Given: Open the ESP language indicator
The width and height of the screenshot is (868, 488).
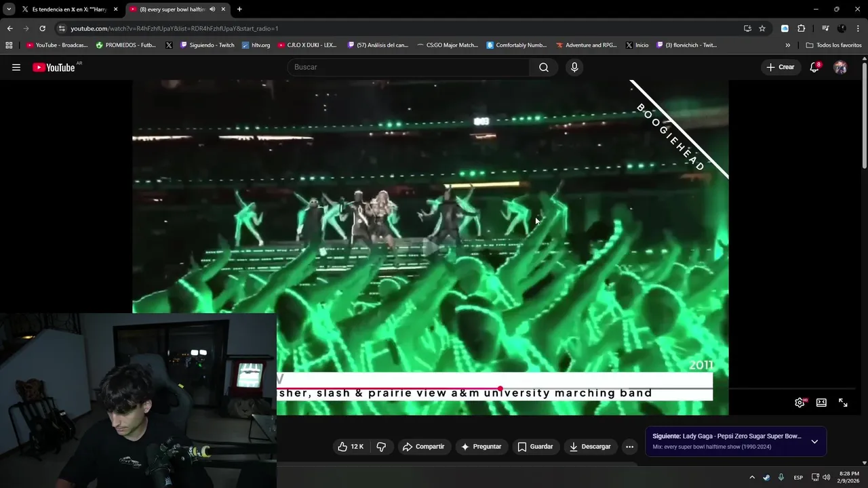Looking at the screenshot, I should (798, 477).
